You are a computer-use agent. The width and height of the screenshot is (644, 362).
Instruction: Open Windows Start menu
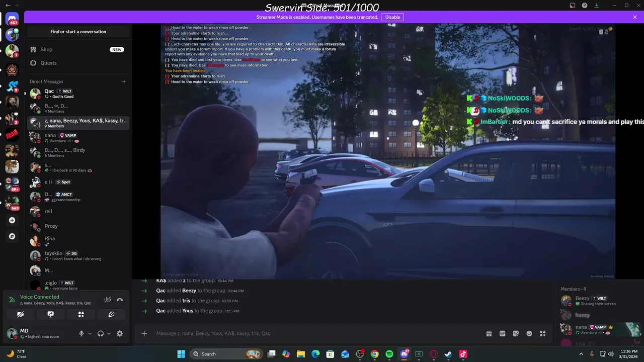[x=181, y=354]
